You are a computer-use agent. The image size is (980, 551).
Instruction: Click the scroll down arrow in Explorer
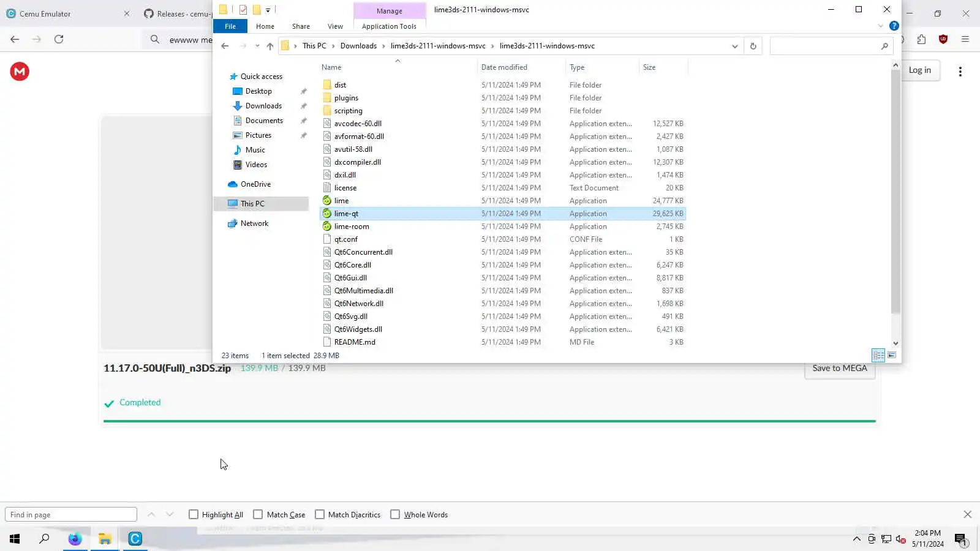coord(895,343)
